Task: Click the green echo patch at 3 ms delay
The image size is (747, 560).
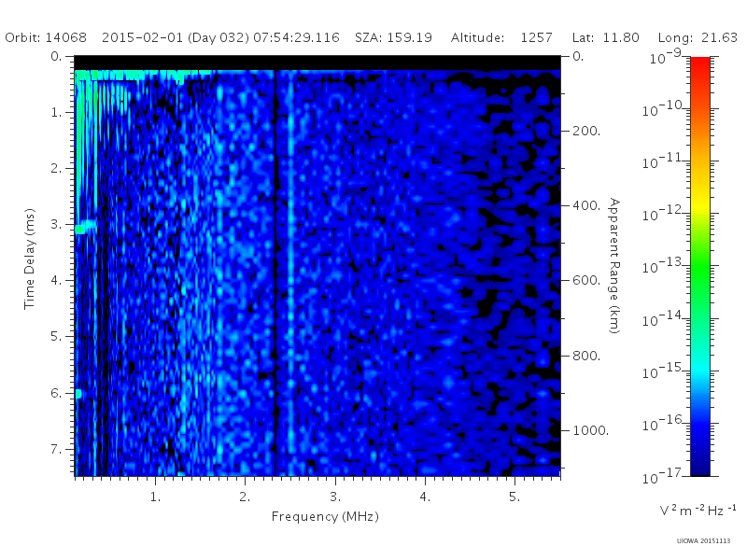Action: [x=85, y=226]
